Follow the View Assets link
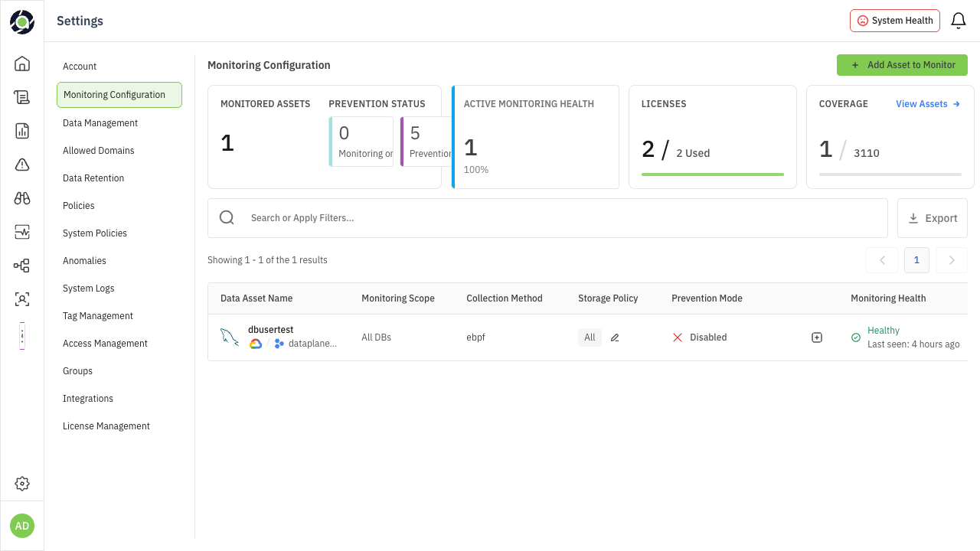Screen dimensions: 980x551 tap(927, 104)
